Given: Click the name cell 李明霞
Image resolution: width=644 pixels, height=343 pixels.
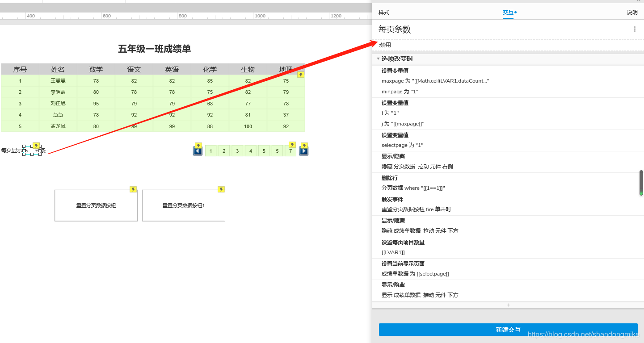Looking at the screenshot, I should pyautogui.click(x=58, y=92).
